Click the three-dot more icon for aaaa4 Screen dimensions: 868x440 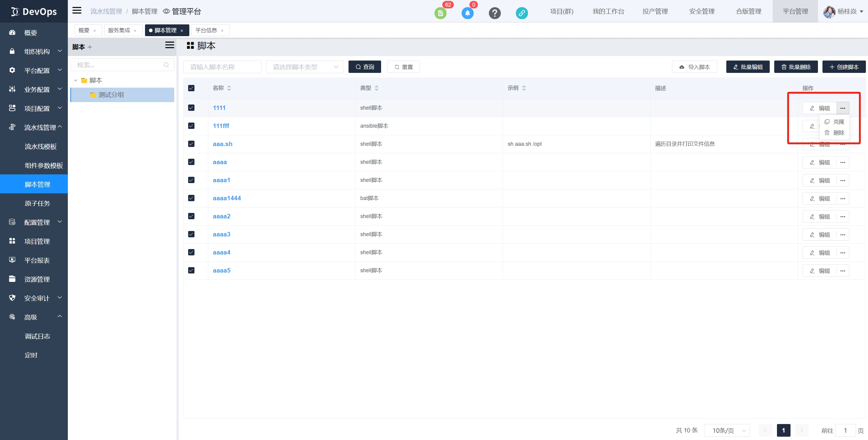pos(842,253)
